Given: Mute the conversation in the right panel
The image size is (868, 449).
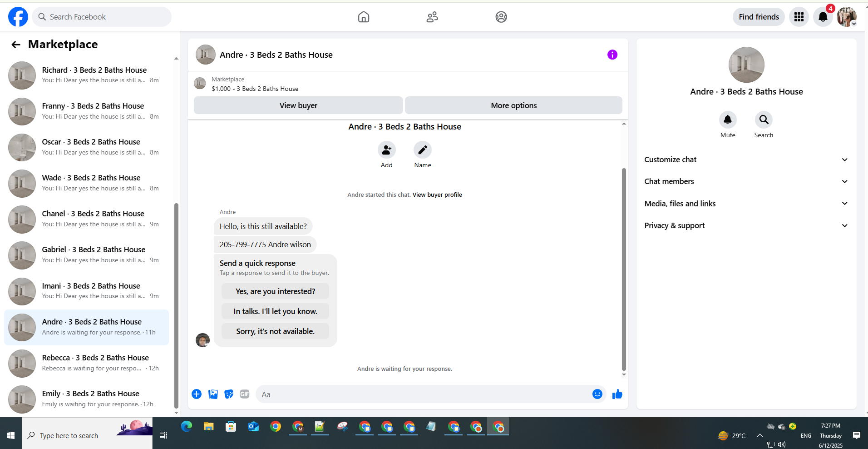Looking at the screenshot, I should (x=728, y=120).
